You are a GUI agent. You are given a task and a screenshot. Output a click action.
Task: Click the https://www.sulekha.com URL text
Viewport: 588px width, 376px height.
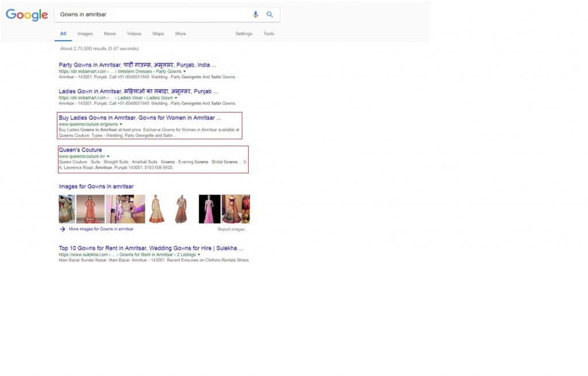tap(83, 255)
